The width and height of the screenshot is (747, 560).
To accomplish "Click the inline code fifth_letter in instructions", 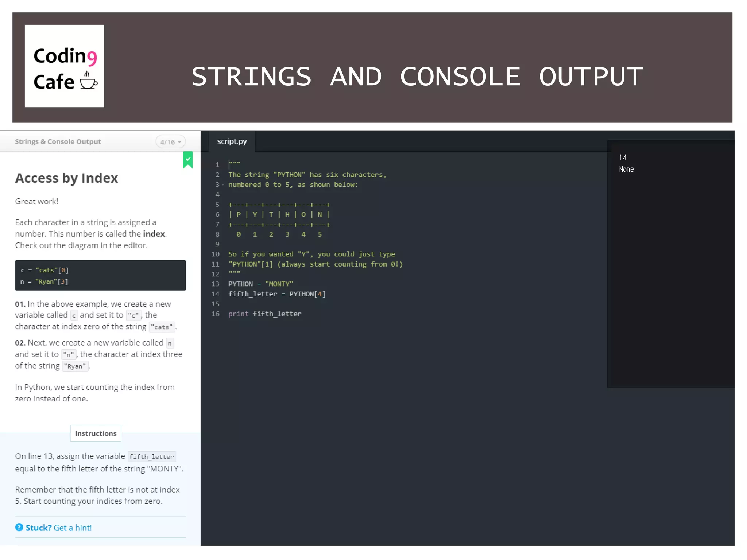I will (152, 457).
